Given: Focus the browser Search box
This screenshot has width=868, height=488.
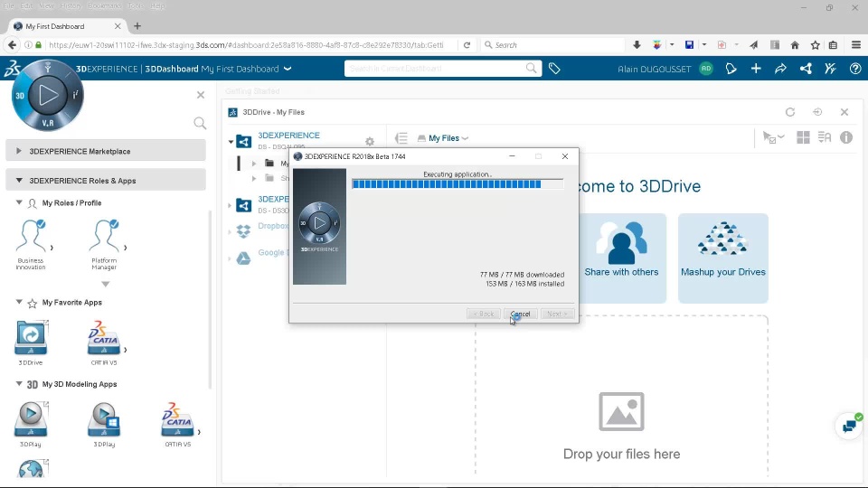Looking at the screenshot, I should point(553,45).
